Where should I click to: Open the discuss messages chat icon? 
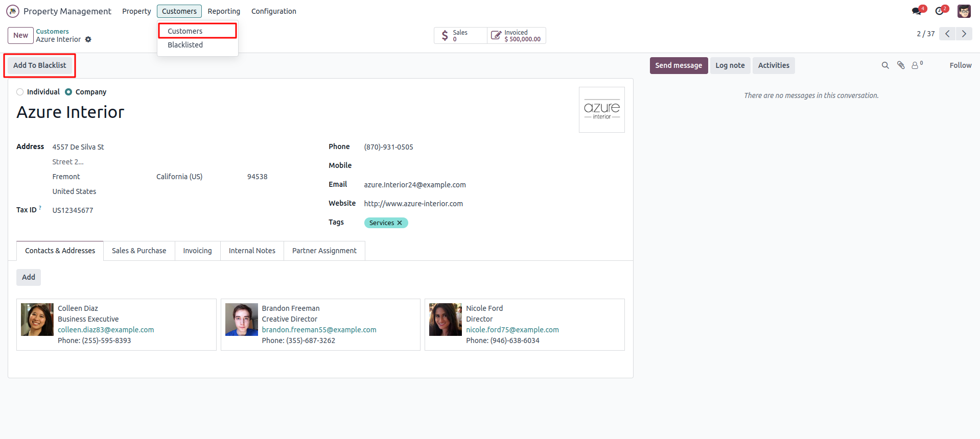coord(917,11)
